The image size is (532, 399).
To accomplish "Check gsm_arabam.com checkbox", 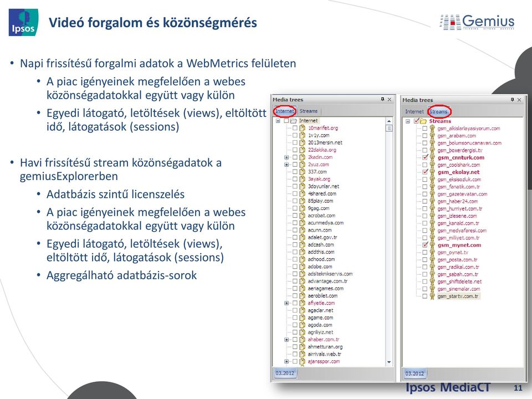I will tap(425, 136).
